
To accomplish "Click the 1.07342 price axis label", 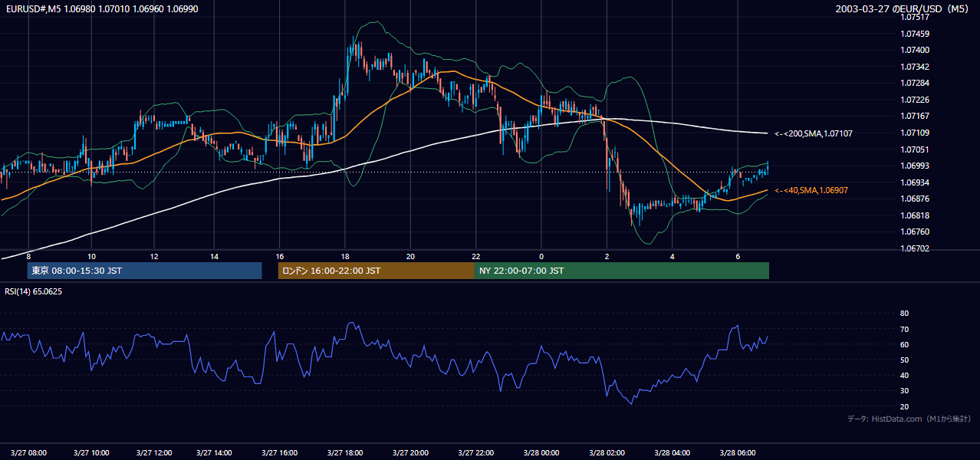I will pos(914,67).
